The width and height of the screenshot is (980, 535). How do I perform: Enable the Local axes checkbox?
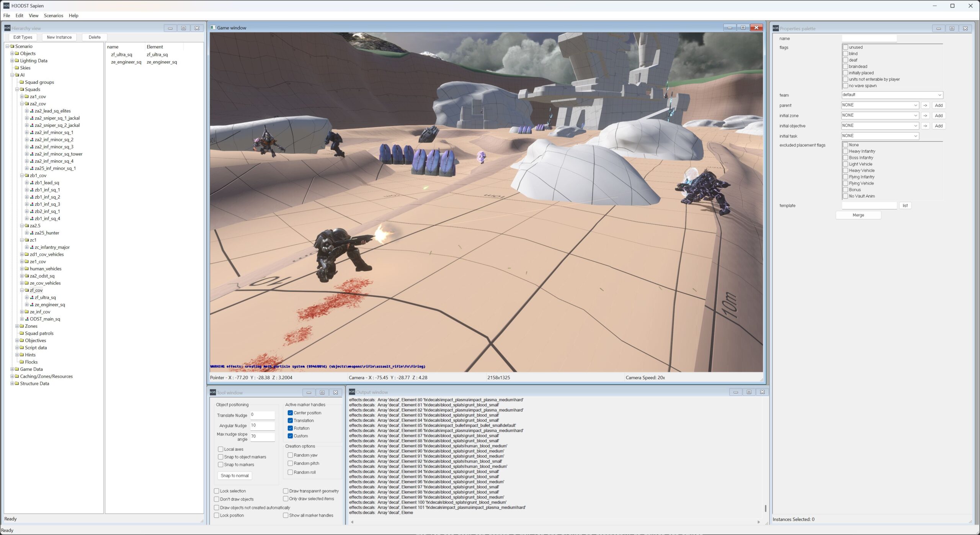(x=220, y=449)
